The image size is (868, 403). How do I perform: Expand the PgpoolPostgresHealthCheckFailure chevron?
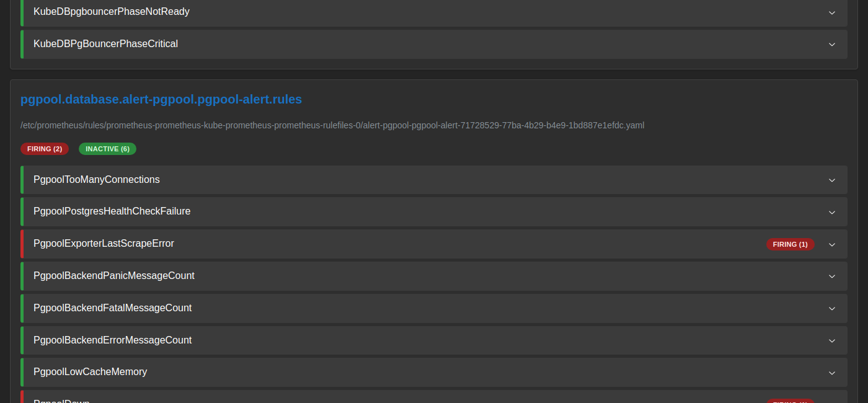[832, 213]
